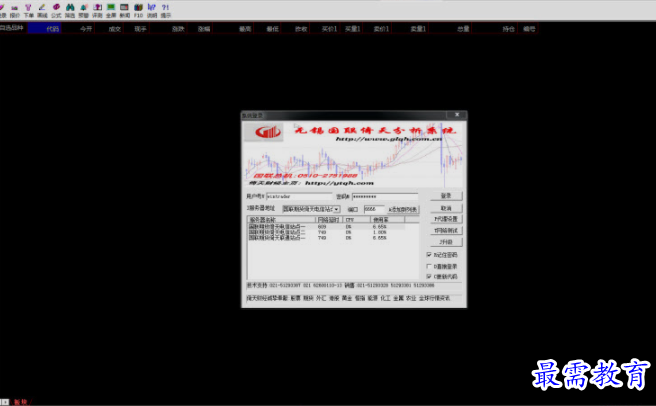Click the white box icon beside the 板块 tab
This screenshot has height=406, width=656.
coord(4,402)
